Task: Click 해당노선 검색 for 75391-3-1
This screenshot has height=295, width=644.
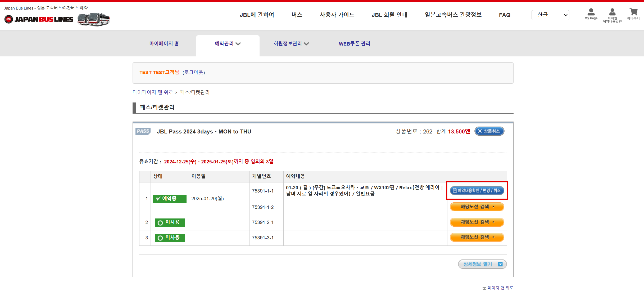Action: [x=477, y=237]
